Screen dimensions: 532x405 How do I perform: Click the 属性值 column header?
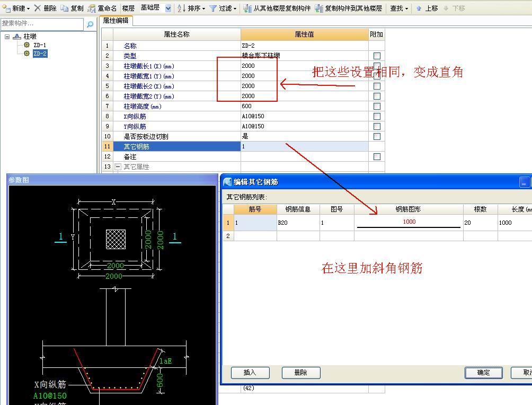[304, 34]
